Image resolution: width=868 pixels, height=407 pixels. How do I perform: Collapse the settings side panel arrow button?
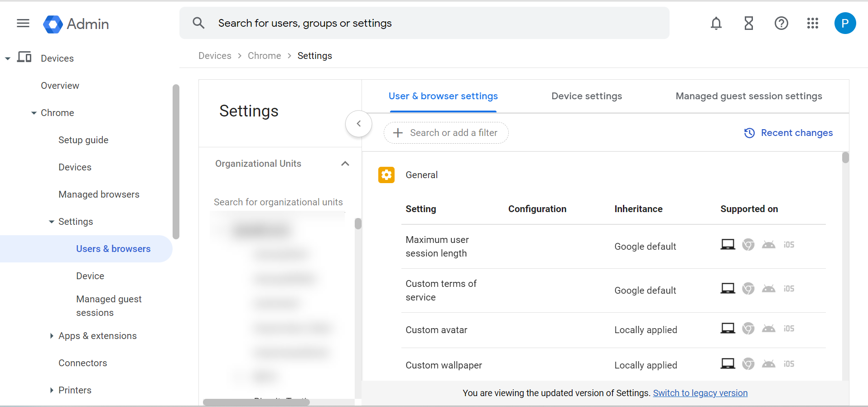[359, 124]
